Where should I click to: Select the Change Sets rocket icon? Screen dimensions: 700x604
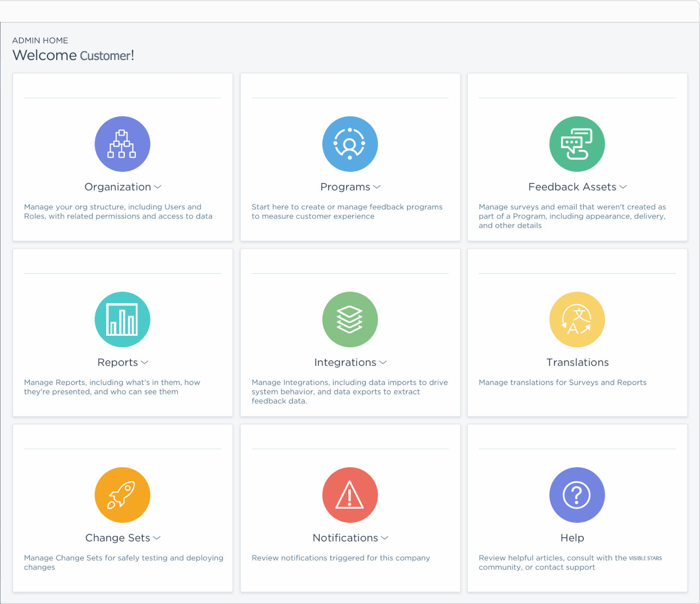(x=122, y=495)
